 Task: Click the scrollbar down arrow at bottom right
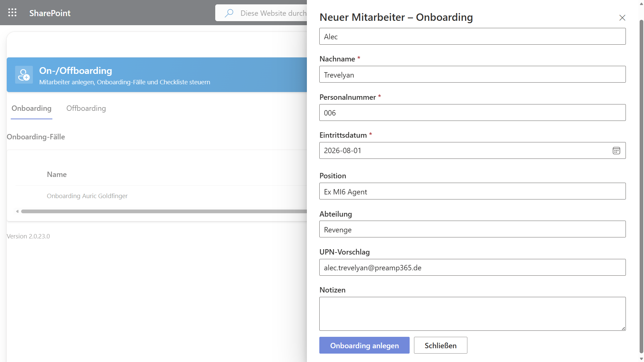641,359
